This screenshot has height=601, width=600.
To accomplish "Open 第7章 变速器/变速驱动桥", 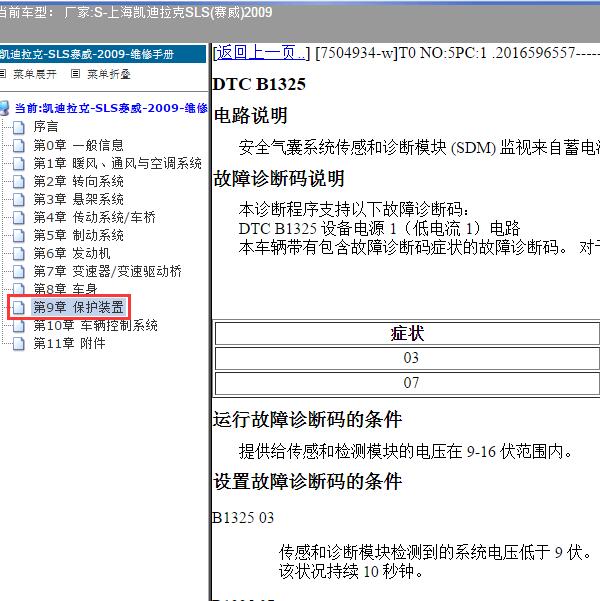I will click(x=107, y=271).
